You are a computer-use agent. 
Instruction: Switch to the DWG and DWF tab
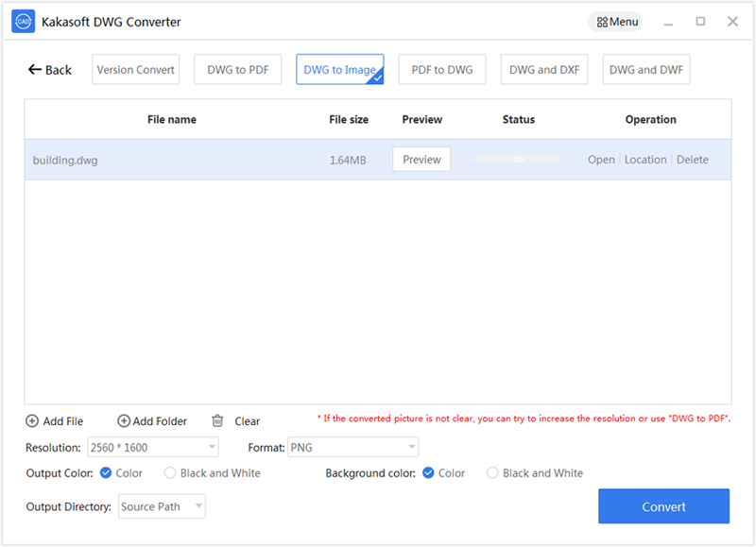pos(646,69)
